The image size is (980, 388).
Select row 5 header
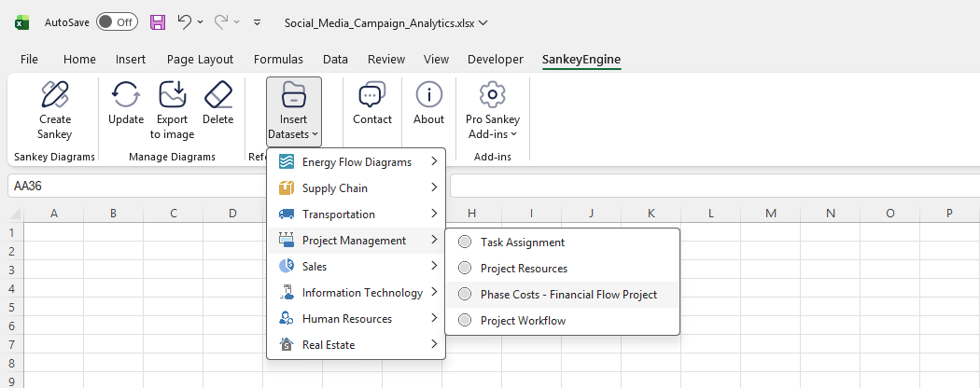(x=12, y=307)
